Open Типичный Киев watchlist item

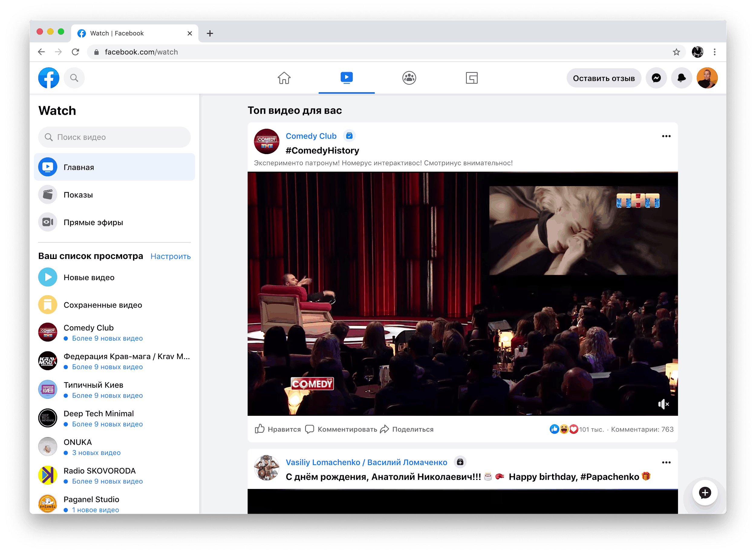click(115, 390)
